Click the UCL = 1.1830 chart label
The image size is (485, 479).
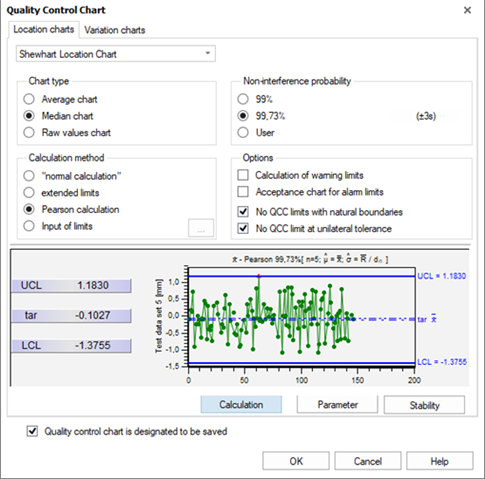442,276
